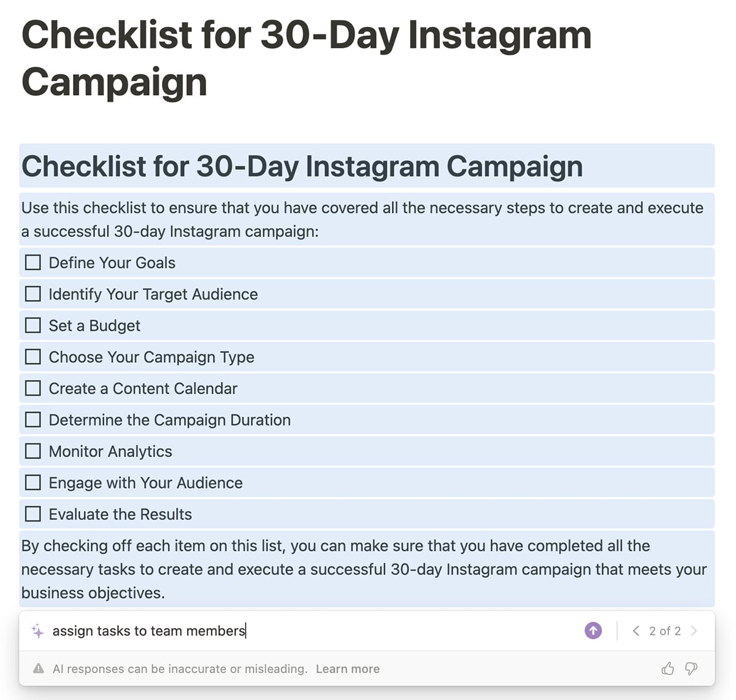Check off Choose Your Campaign Type
The image size is (736, 700).
click(33, 357)
